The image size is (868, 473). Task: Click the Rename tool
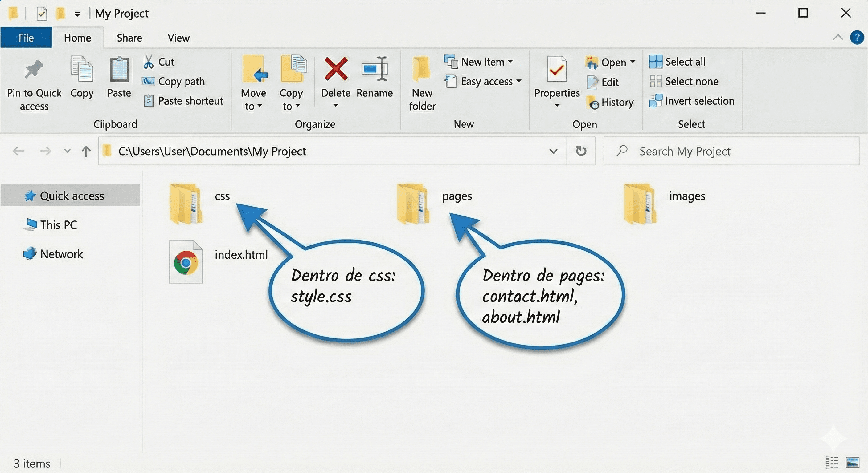(x=375, y=77)
